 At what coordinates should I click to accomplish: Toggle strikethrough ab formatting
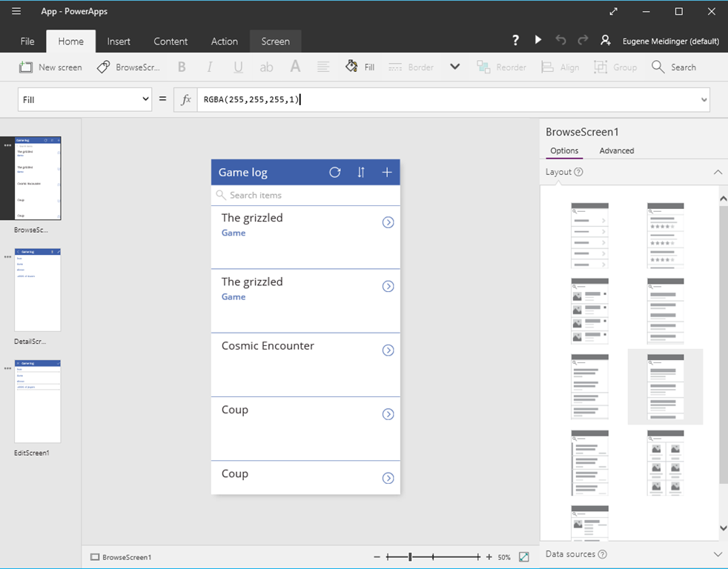[266, 67]
